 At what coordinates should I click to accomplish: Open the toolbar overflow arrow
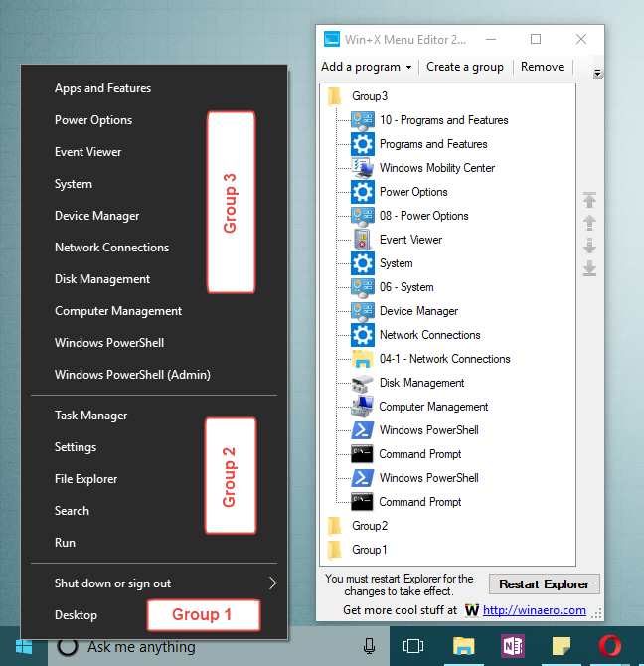[x=597, y=73]
